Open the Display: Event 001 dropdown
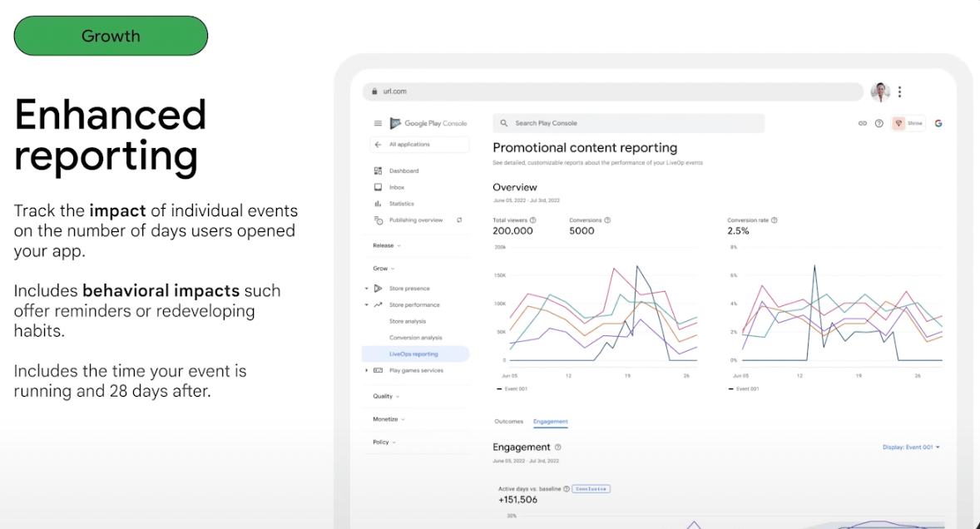Screen dimensions: 980x529 click(911, 447)
